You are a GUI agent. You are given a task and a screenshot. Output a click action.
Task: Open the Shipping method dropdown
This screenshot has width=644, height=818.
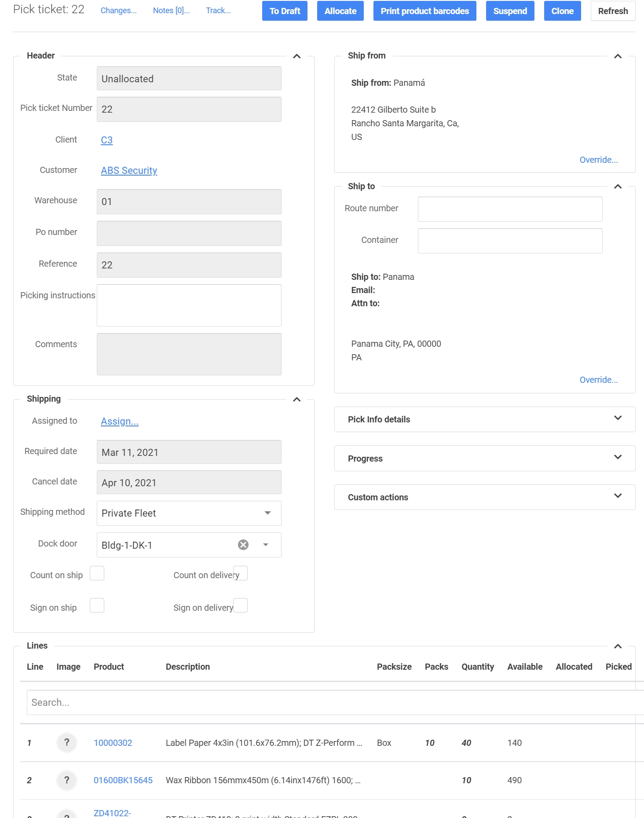[x=267, y=513]
